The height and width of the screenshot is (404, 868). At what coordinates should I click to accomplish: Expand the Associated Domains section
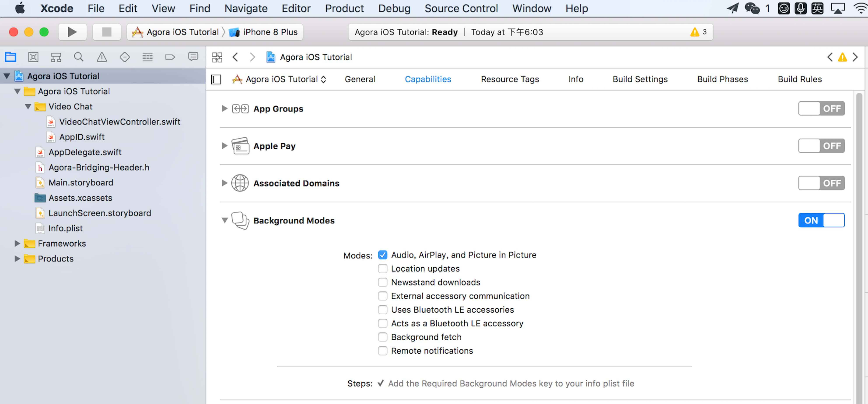point(224,183)
